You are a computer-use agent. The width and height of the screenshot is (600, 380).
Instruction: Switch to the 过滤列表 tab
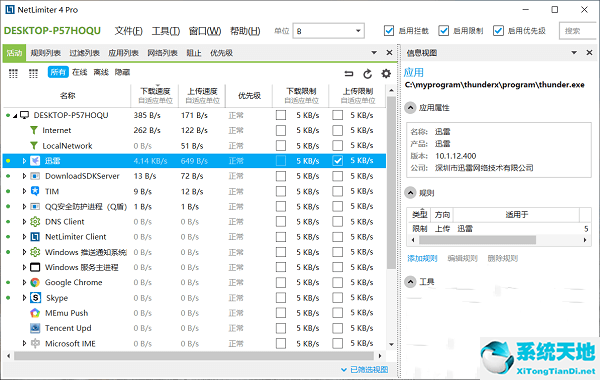[x=85, y=53]
